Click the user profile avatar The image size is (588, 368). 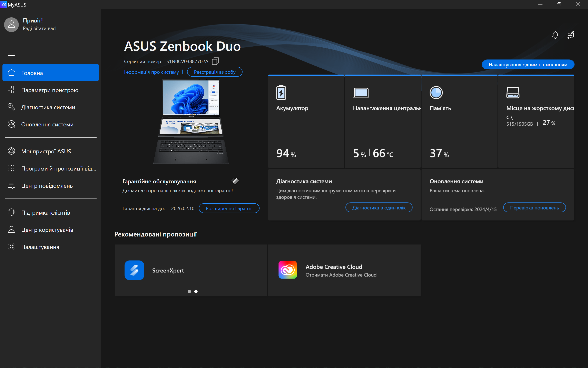tap(11, 24)
